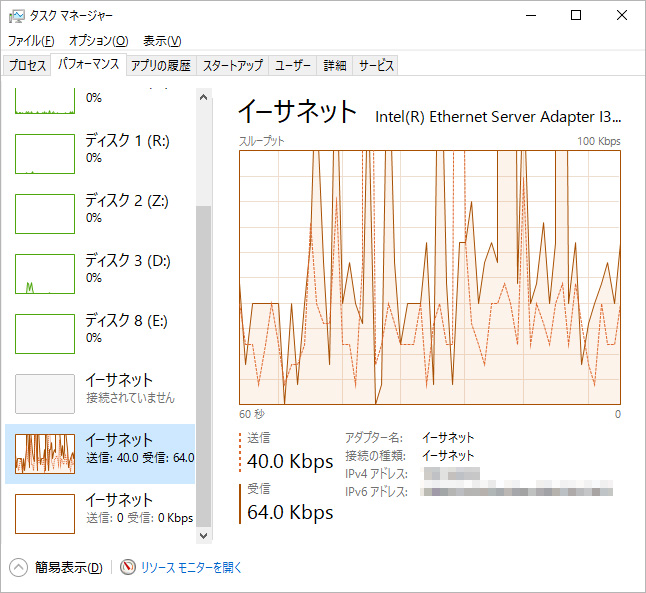
Task: Select ディスク 3 (D:) graph thumbnail
Action: pos(45,274)
